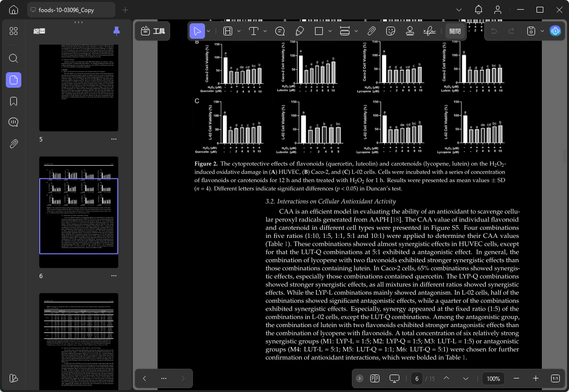
Task: Open the comment note tool
Action: [280, 31]
